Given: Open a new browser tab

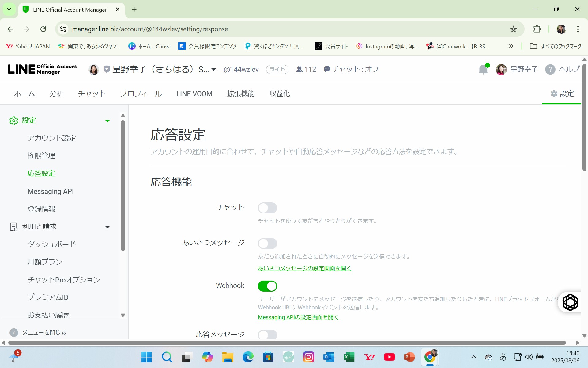Looking at the screenshot, I should 134,10.
